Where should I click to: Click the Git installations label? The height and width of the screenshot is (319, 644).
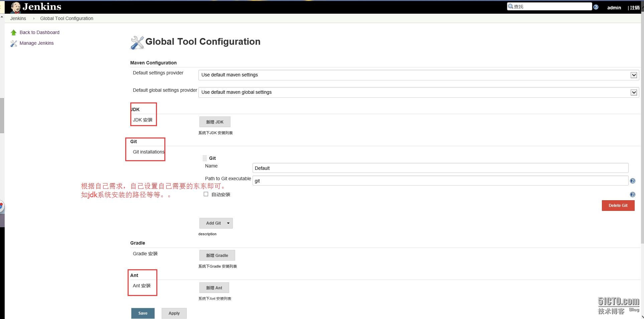[149, 152]
